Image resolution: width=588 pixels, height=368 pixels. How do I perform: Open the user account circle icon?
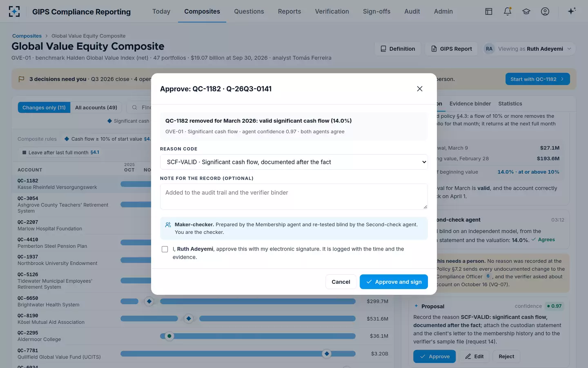[x=545, y=11]
